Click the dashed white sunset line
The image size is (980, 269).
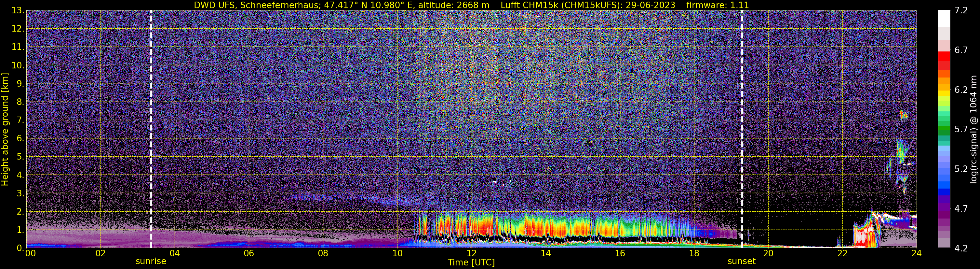[x=742, y=129]
